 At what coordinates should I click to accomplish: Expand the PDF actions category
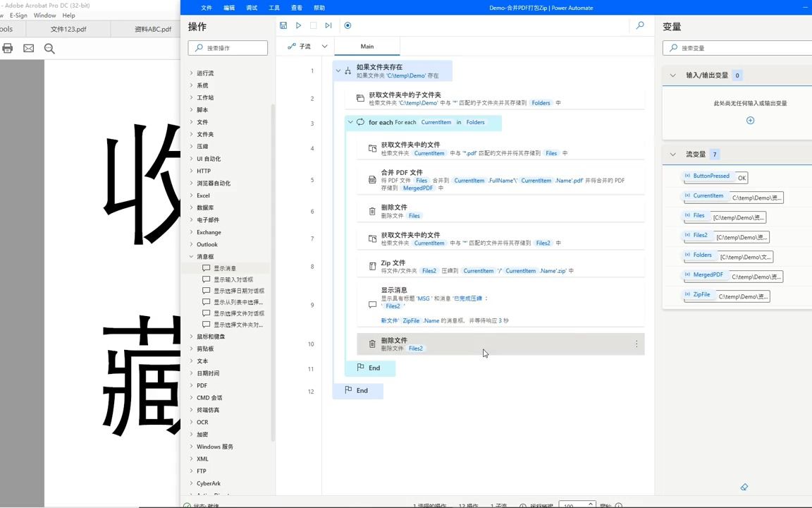[x=202, y=385]
